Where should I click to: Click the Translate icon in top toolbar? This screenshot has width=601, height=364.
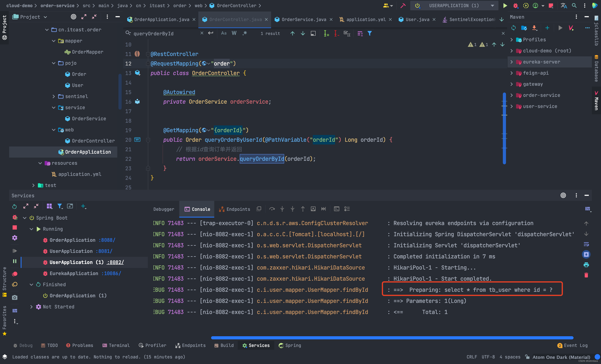point(564,6)
